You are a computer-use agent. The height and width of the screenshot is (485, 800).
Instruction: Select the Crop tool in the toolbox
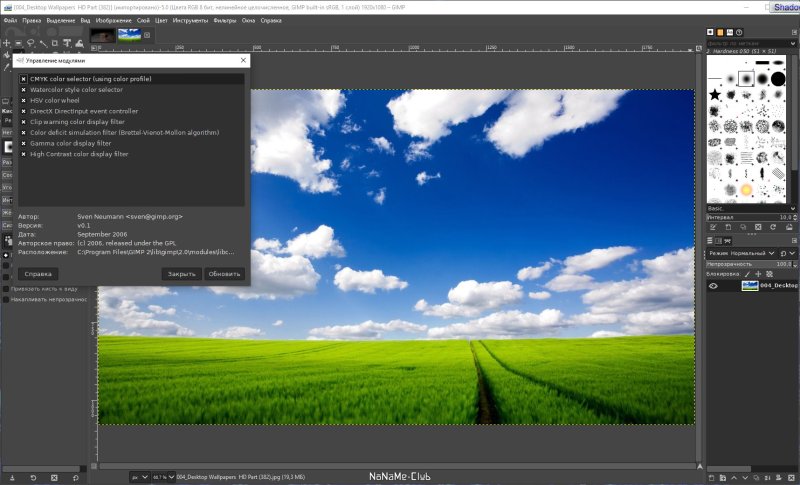click(55, 43)
